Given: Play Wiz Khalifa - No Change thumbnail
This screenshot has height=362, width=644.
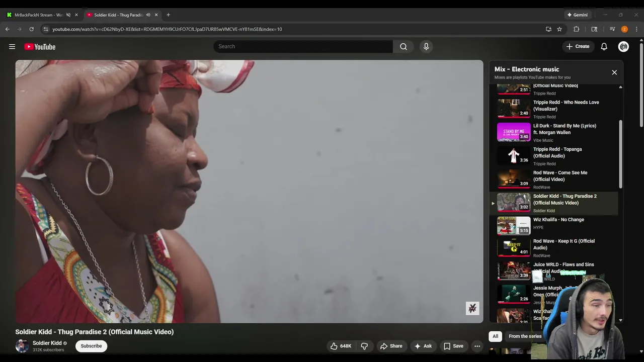Looking at the screenshot, I should click(514, 226).
